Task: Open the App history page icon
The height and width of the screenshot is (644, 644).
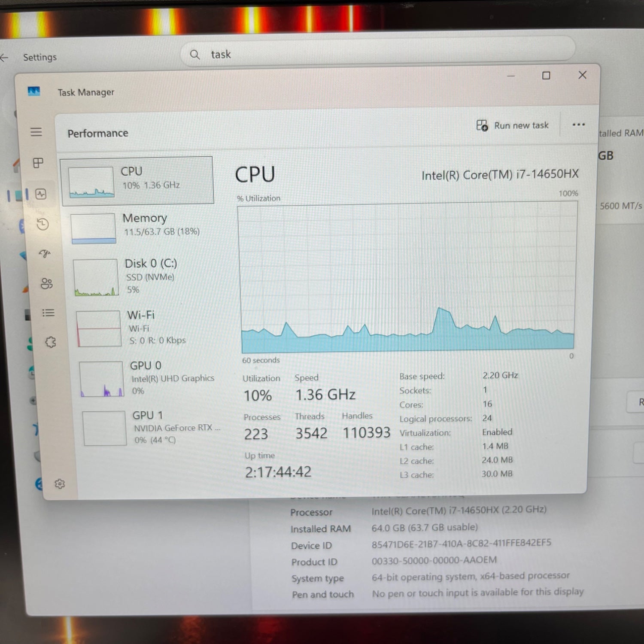Action: pos(43,224)
